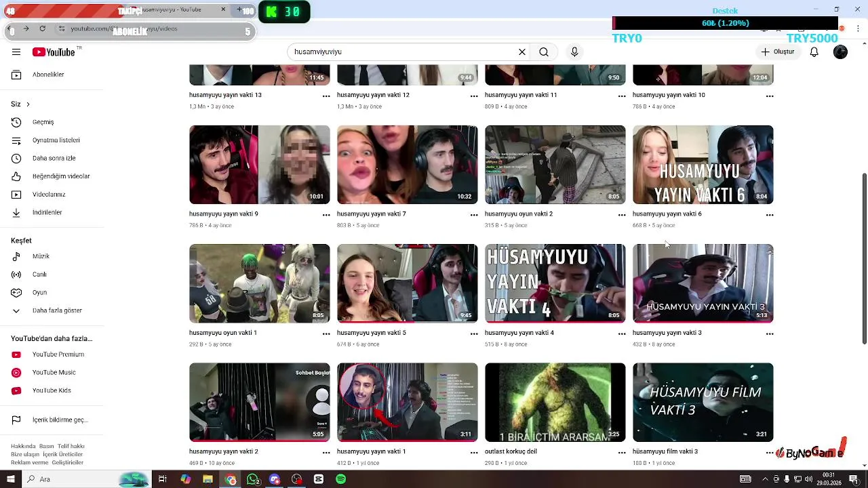Open the Windows Start menu
The image size is (868, 488).
coord(11,479)
